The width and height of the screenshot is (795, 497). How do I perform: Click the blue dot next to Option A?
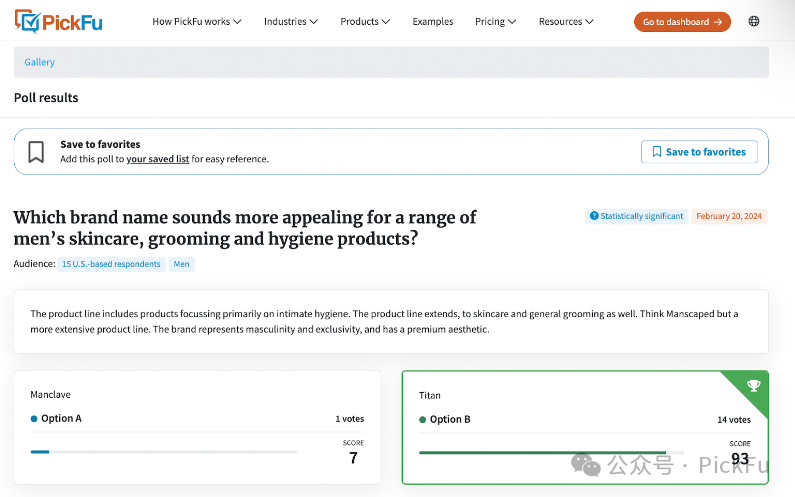coord(34,419)
